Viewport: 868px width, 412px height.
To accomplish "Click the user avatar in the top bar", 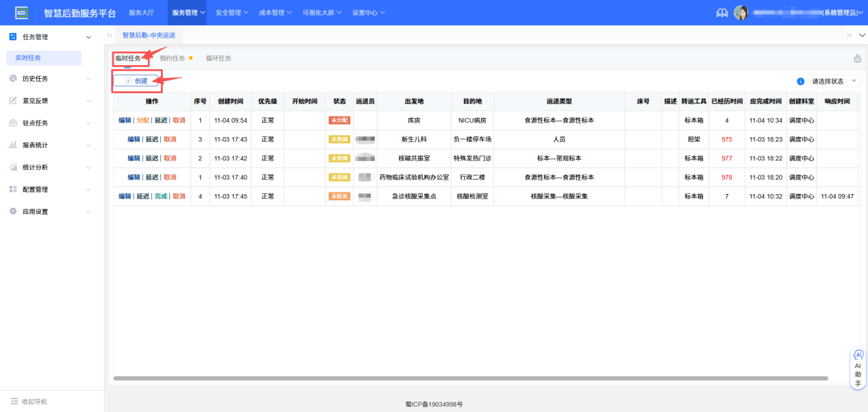I will click(x=741, y=12).
